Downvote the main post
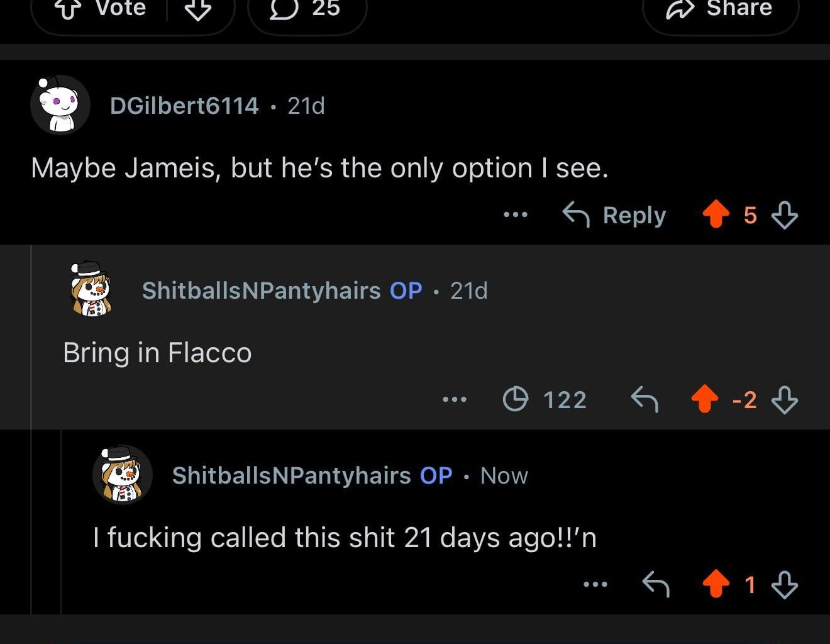The image size is (830, 644). 198,9
